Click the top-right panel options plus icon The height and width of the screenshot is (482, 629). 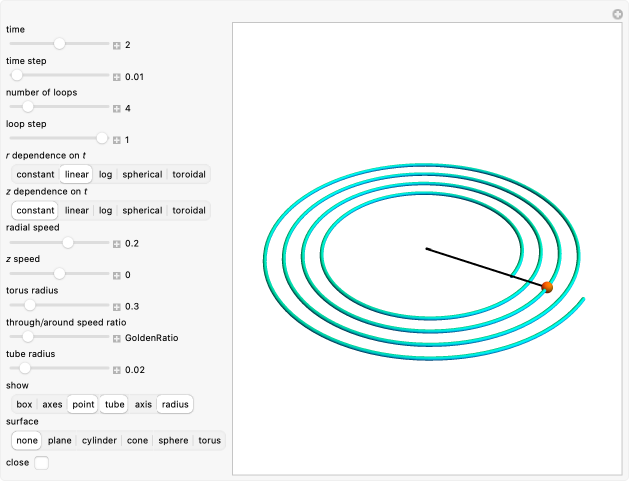(617, 14)
